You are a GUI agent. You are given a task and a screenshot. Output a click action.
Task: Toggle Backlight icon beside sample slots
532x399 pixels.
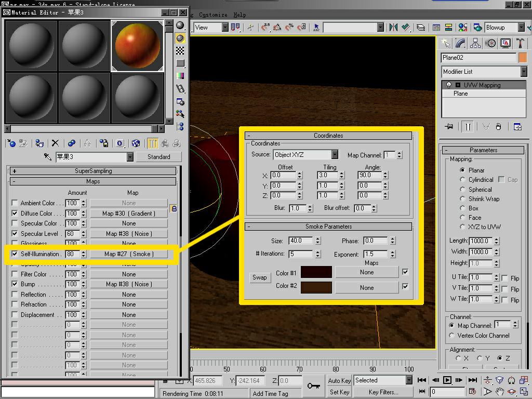180,38
